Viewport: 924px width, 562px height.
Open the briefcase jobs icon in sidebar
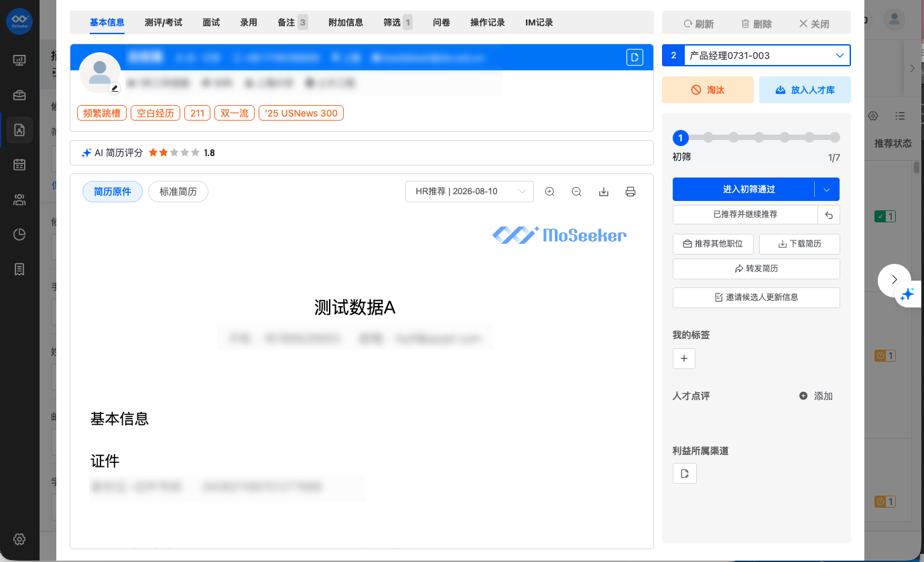pyautogui.click(x=19, y=95)
